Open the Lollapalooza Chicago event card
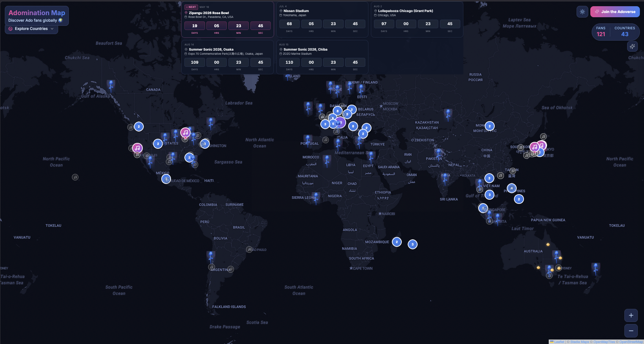 click(417, 19)
